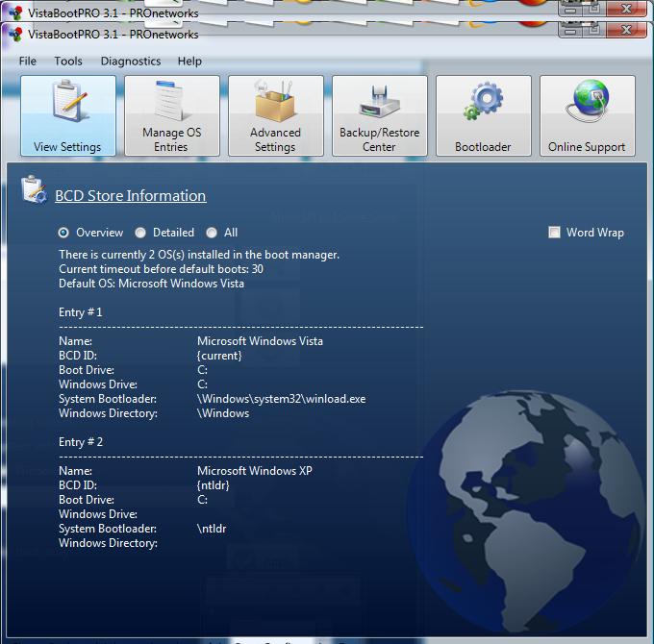The image size is (654, 644).
Task: Click the VistaBootPRO title bar app icon
Action: (15, 35)
